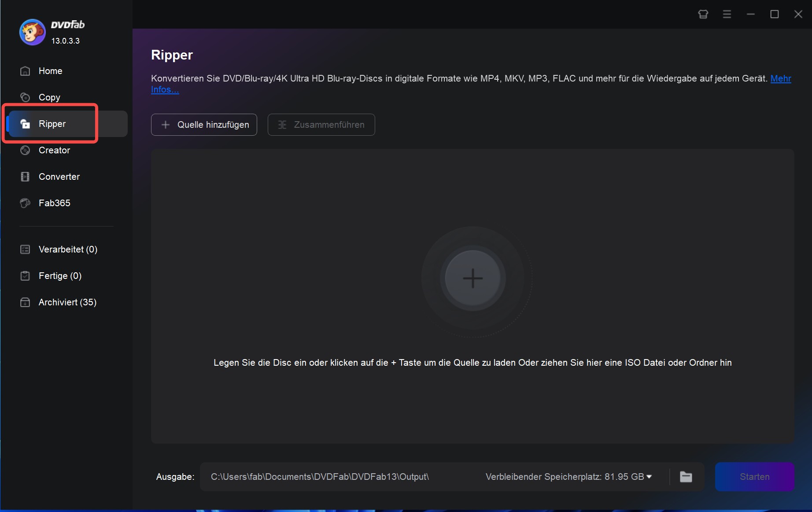Close the DVDFab window
The height and width of the screenshot is (512, 812).
tap(798, 15)
